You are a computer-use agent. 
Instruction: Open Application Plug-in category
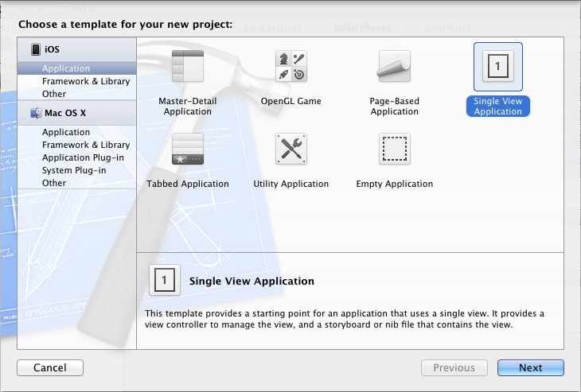point(76,157)
